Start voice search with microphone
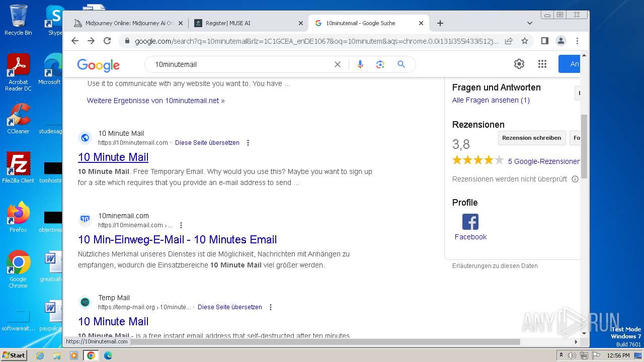Viewport: 644px width, 362px height. (x=360, y=64)
